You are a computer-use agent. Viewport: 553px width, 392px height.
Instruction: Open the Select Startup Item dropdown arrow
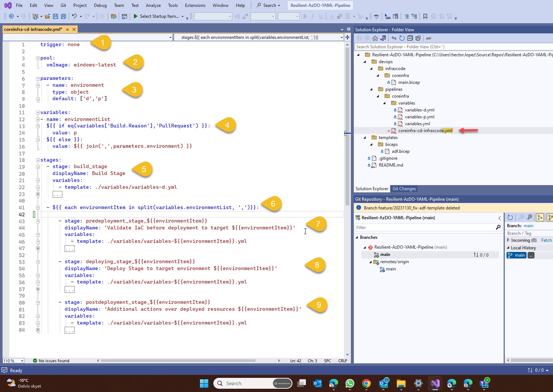(183, 16)
